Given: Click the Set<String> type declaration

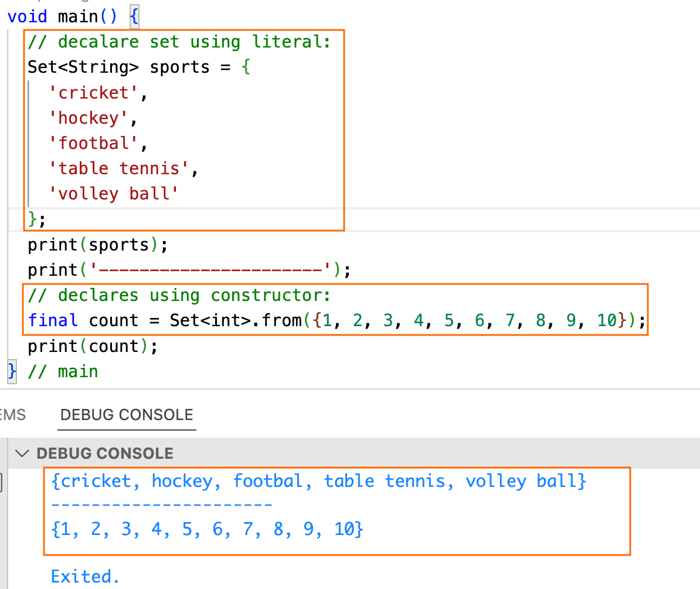Looking at the screenshot, I should coord(83,67).
